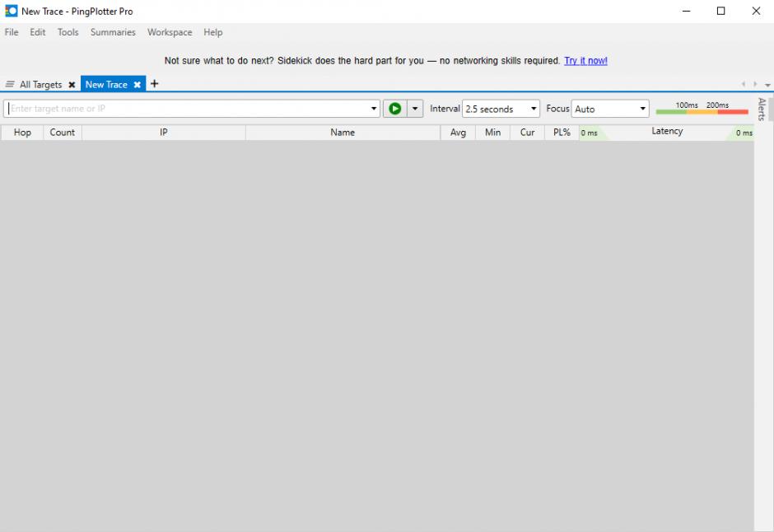The height and width of the screenshot is (532, 774).
Task: Click the target name or IP input field
Action: pos(188,109)
